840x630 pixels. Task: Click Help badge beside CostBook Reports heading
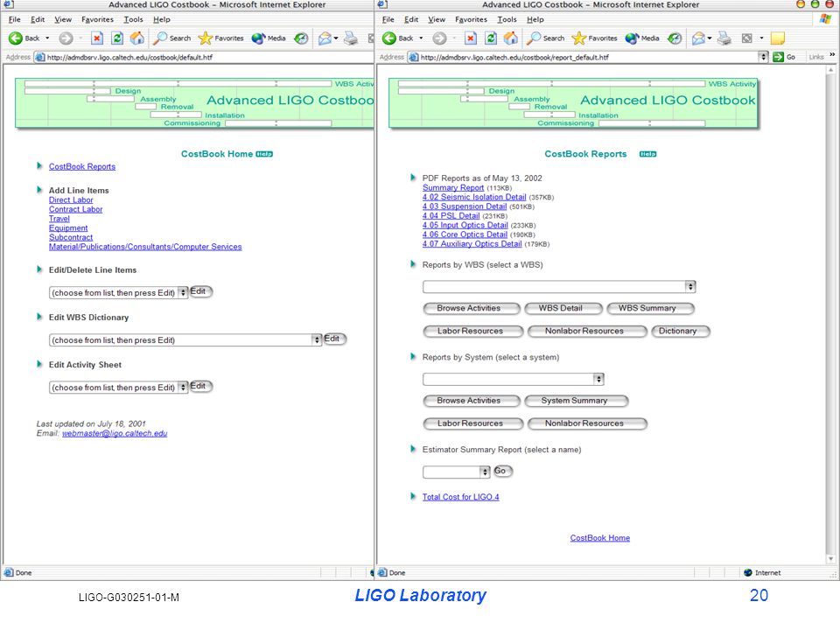point(647,154)
